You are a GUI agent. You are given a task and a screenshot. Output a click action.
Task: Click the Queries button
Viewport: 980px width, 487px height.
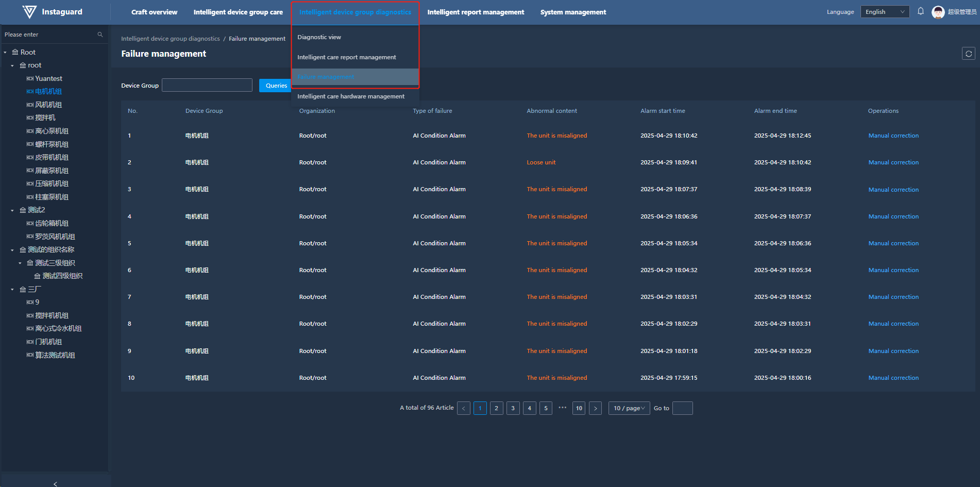[276, 86]
